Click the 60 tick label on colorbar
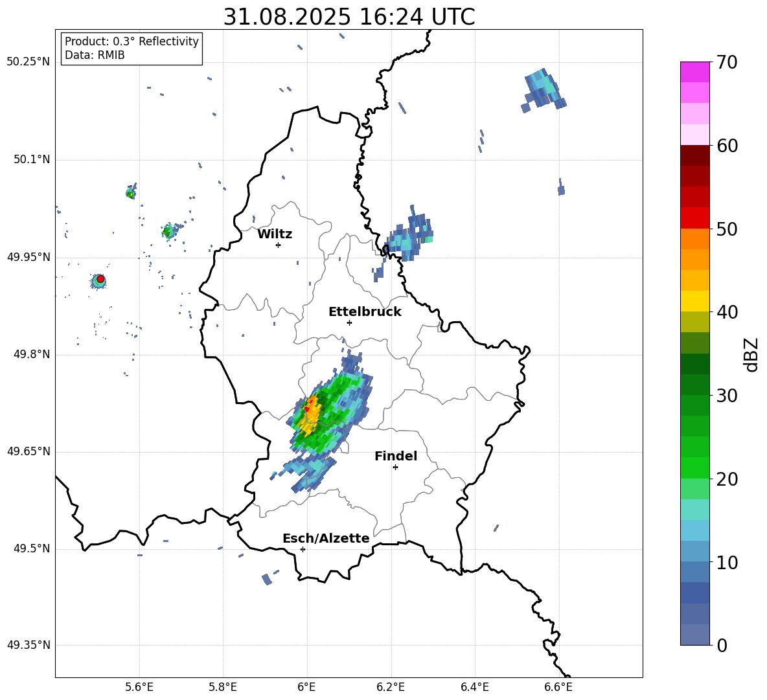The image size is (767, 700). (727, 146)
